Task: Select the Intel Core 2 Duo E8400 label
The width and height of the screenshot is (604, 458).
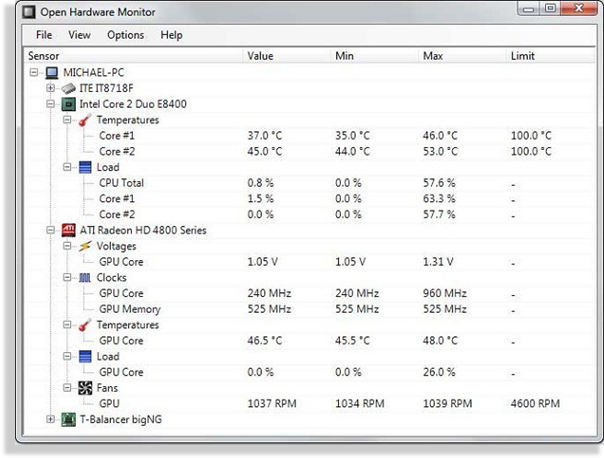Action: click(x=133, y=104)
